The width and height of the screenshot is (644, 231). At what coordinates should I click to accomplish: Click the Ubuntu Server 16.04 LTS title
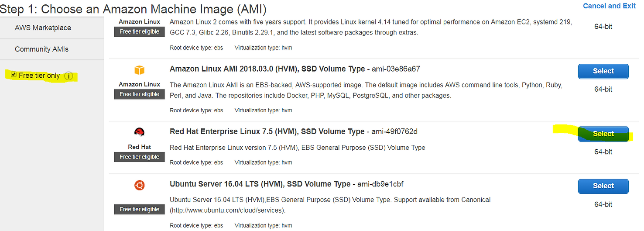[260, 184]
